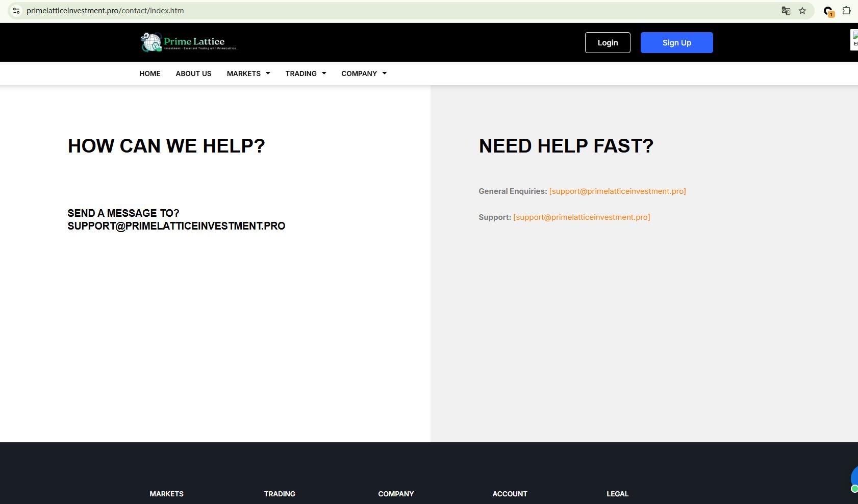Click the Prime Lattice logo
The height and width of the screenshot is (504, 858).
tap(189, 42)
